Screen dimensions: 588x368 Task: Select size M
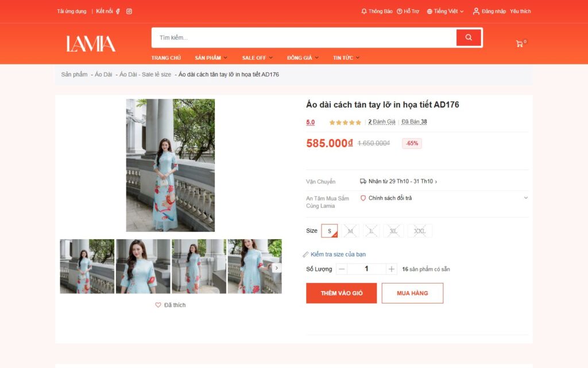pos(350,231)
